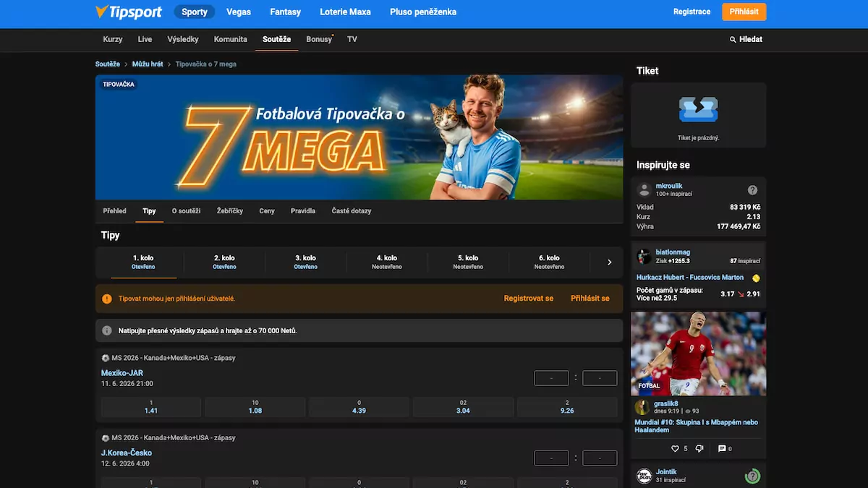Click home score field for J.Korea-Česko
The image size is (868, 488).
point(551,458)
